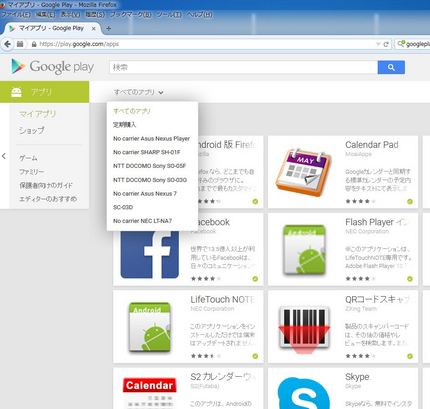430x409 pixels.
Task: Click the blue search magnifier button
Action: click(x=391, y=67)
